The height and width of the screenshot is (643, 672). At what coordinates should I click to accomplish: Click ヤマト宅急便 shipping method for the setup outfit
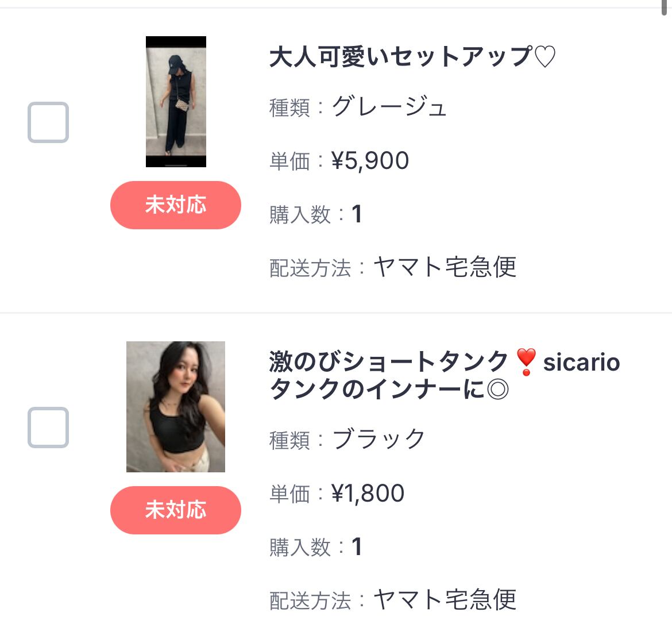[x=445, y=267]
